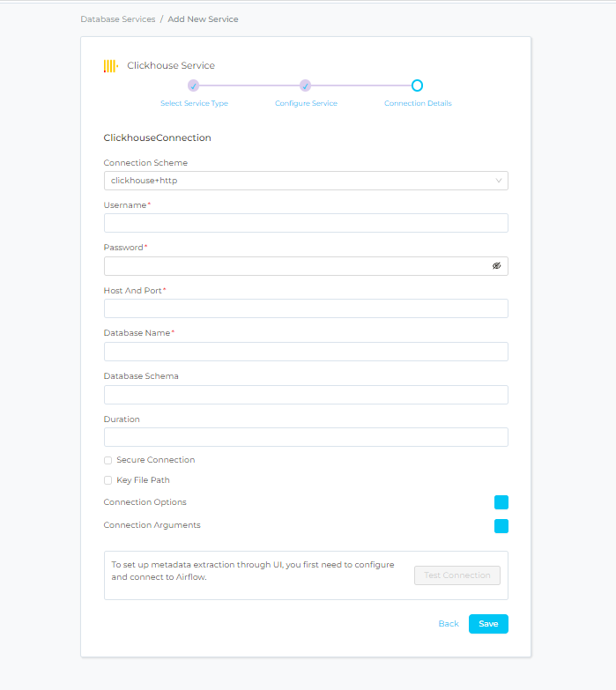Enable the Secure Connection checkbox
The height and width of the screenshot is (690, 616).
[108, 460]
